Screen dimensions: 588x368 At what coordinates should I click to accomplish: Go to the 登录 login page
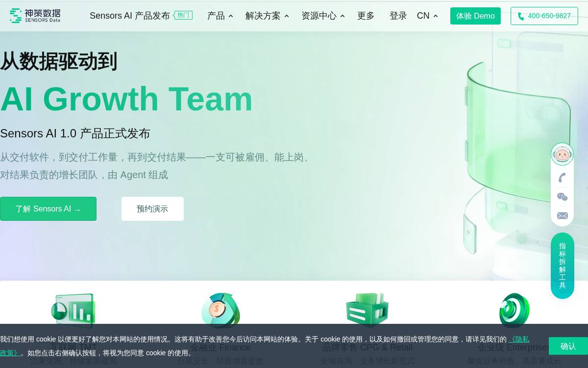[398, 16]
